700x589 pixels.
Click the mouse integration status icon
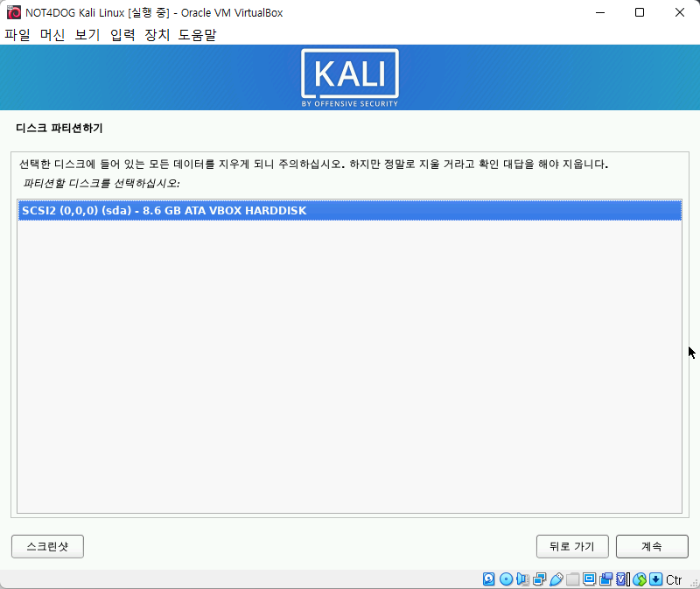point(640,579)
